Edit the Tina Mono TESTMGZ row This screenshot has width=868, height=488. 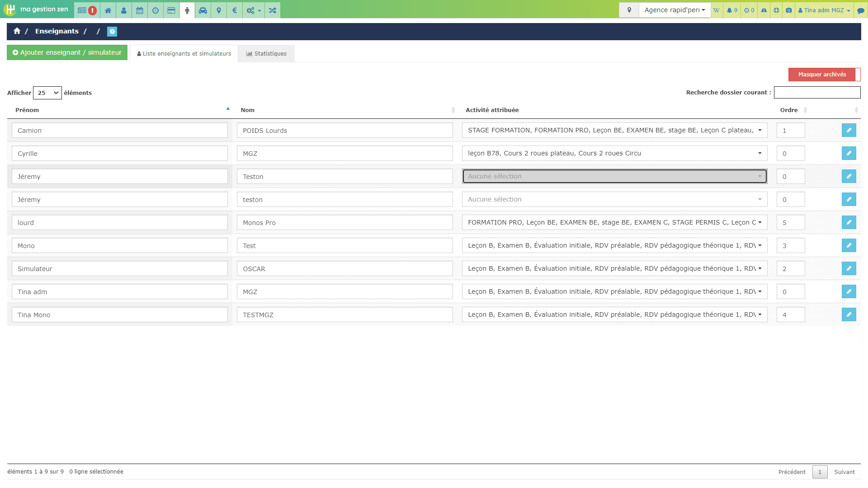coord(849,314)
